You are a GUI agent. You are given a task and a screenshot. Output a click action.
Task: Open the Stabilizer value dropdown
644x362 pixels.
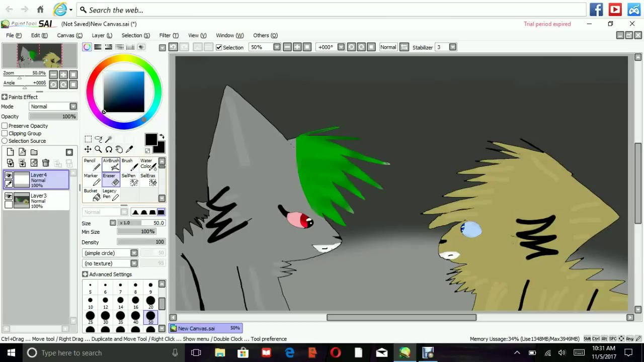pos(453,47)
